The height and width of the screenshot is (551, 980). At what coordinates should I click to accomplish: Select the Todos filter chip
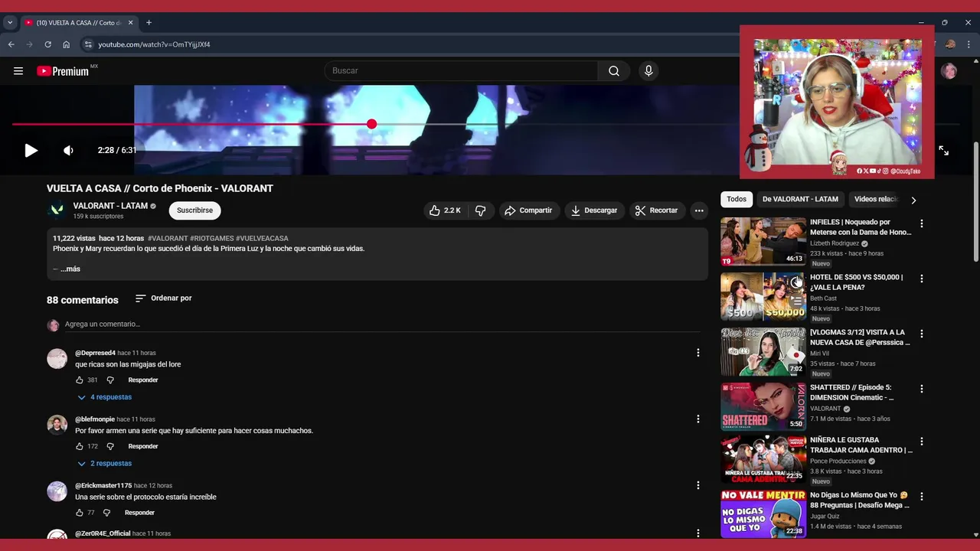pyautogui.click(x=737, y=199)
